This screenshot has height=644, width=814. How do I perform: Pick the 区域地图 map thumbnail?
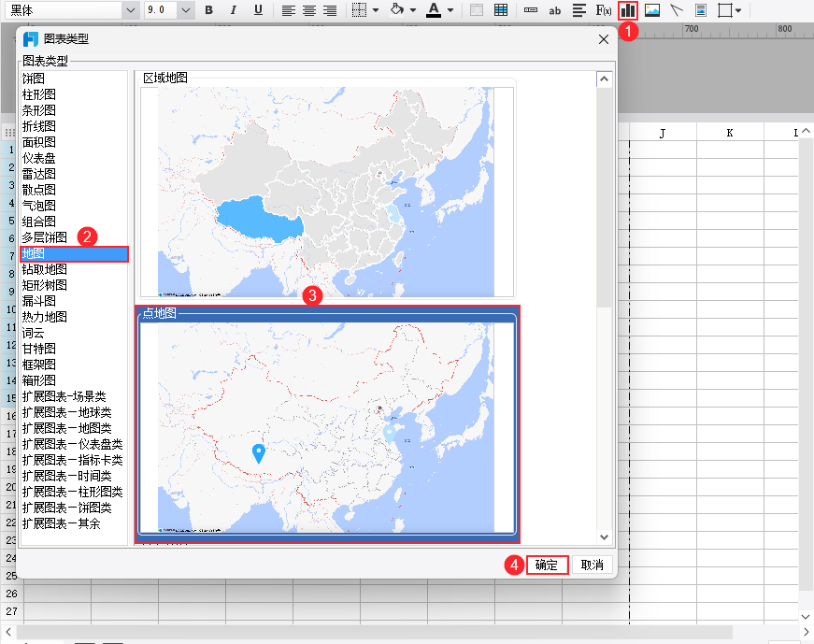coord(327,191)
